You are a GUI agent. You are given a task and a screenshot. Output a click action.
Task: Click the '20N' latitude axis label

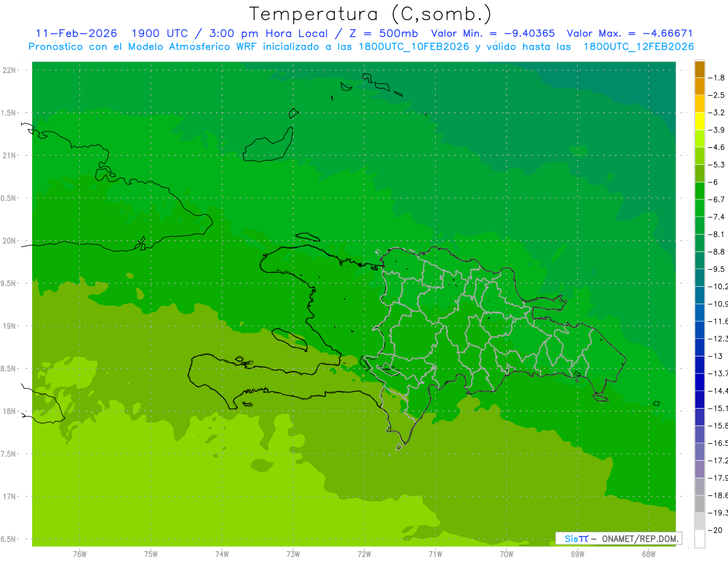(10, 241)
